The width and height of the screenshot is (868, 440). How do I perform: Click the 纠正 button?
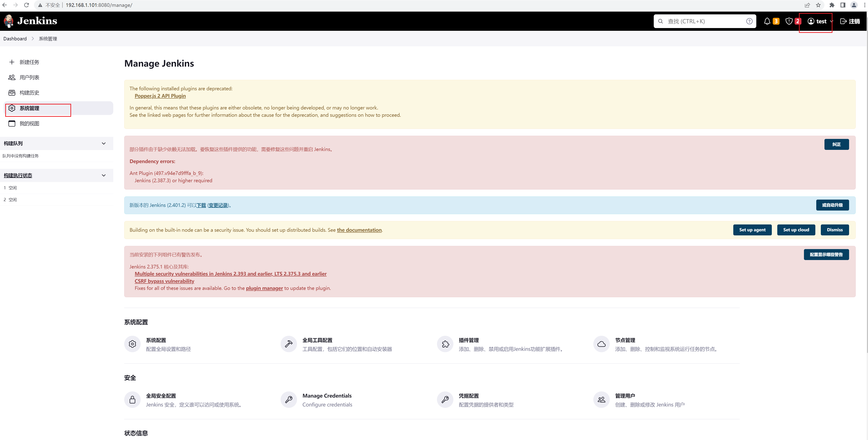836,144
